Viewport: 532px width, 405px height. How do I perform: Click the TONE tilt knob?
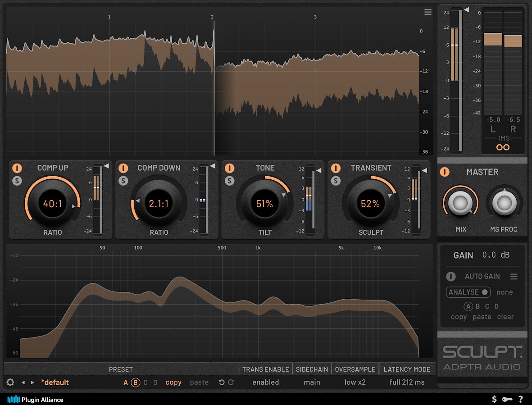tap(264, 204)
